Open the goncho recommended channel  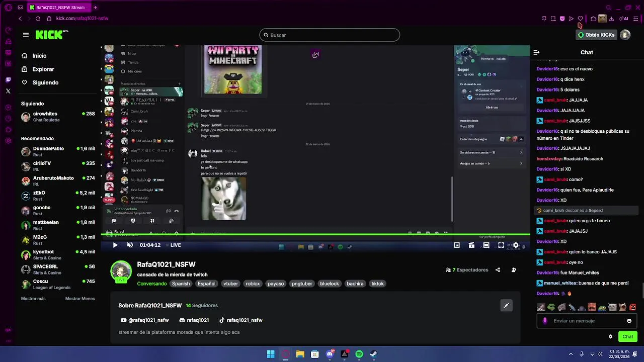click(58, 210)
